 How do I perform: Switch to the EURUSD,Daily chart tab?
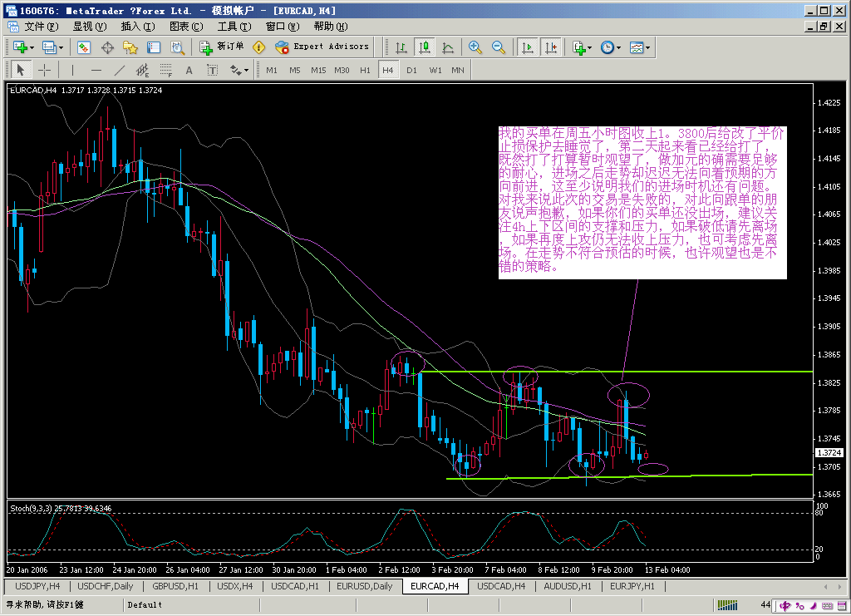[x=363, y=586]
